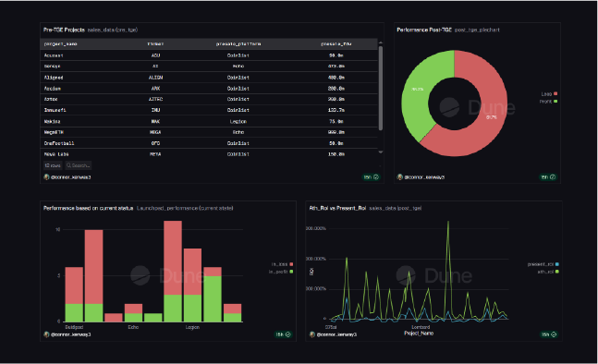Open the sales_data (post_tge) query link
The image size is (598, 364).
[x=395, y=208]
